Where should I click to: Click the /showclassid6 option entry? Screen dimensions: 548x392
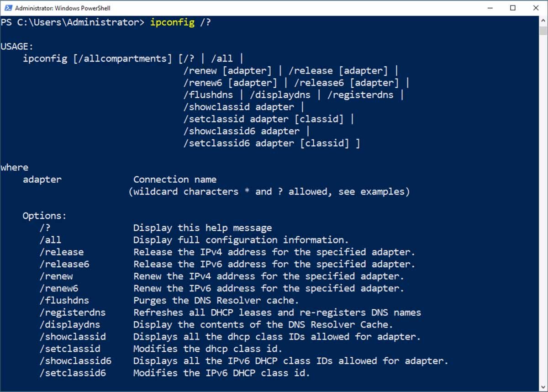(x=76, y=360)
